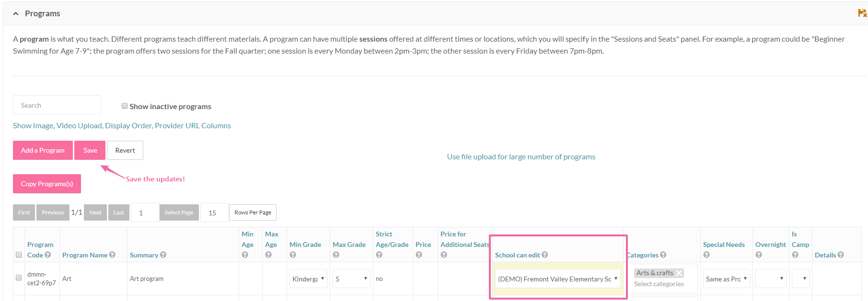Tick the select-all checkbox in table header
868x301 pixels.
[19, 255]
